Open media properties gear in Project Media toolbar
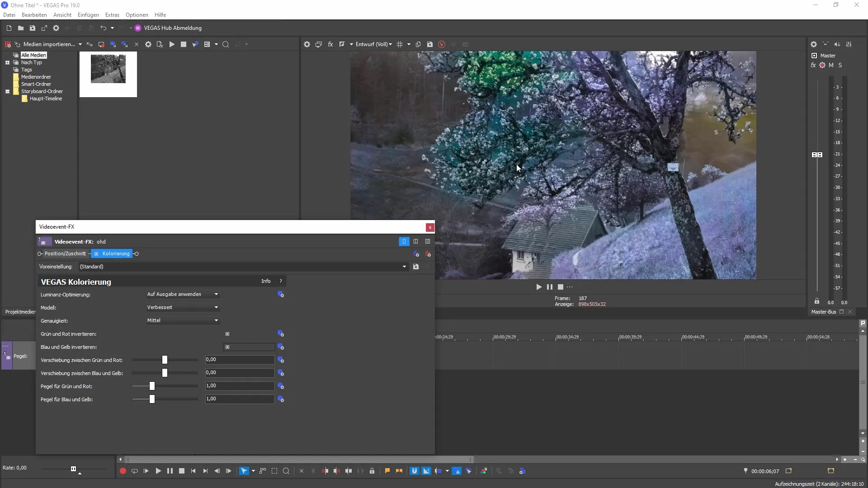 click(148, 44)
